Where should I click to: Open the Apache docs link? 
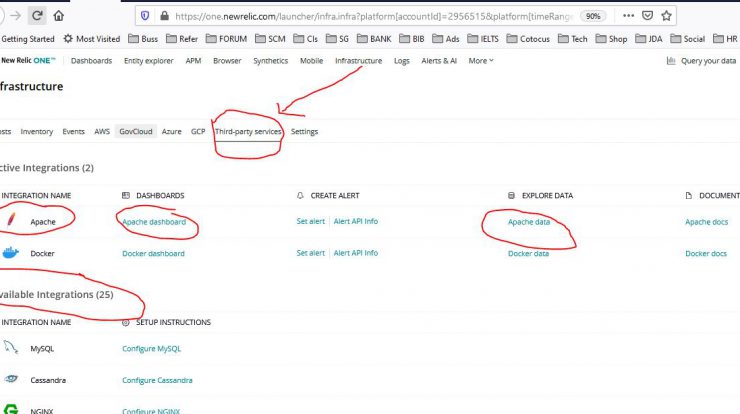click(x=706, y=221)
